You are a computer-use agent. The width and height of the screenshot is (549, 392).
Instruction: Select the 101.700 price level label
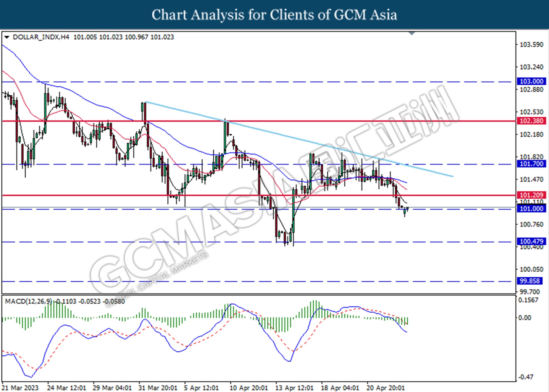pyautogui.click(x=531, y=164)
